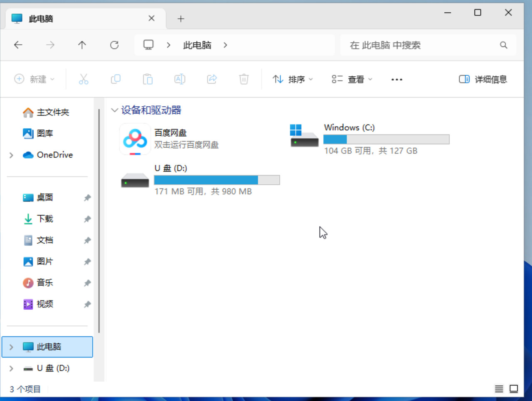Click the sidebar vertical scrollbar
The width and height of the screenshot is (532, 401).
click(99, 221)
